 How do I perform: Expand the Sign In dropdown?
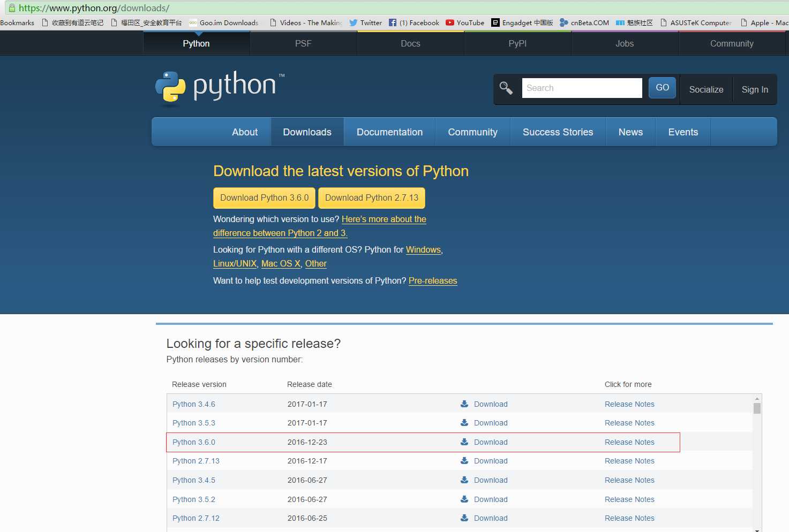[x=755, y=89]
